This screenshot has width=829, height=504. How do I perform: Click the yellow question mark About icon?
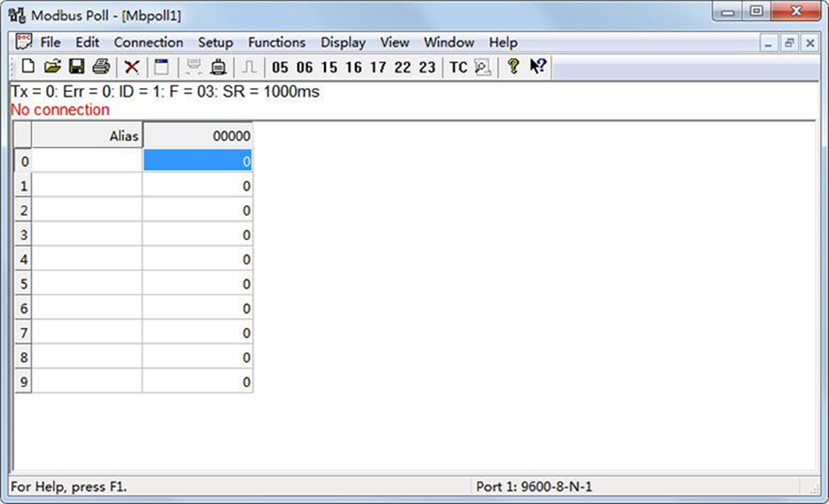click(512, 67)
